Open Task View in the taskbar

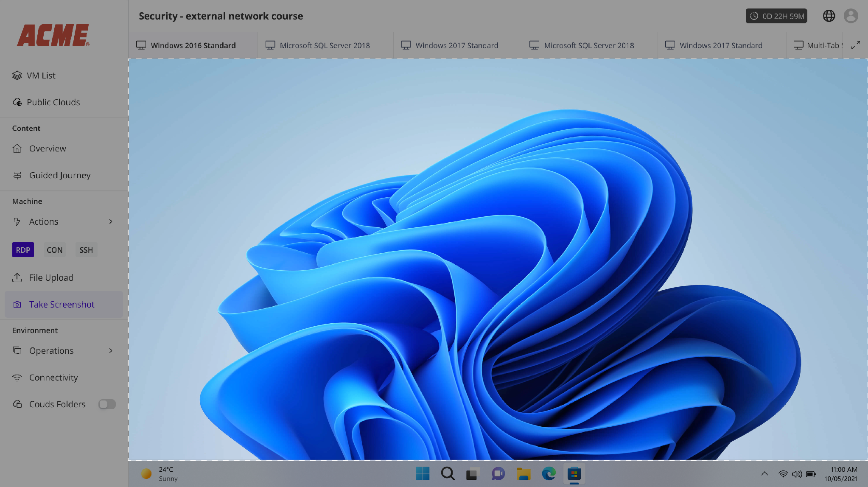click(x=473, y=473)
